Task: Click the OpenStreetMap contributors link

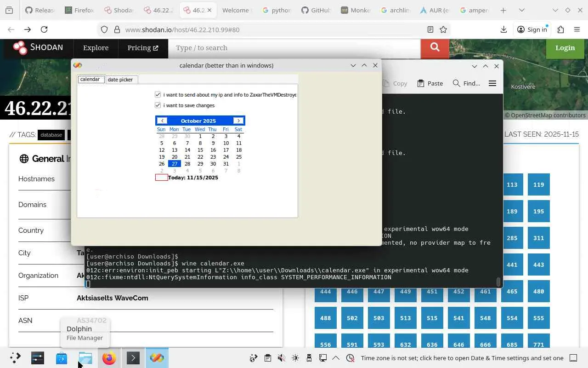Action: (x=548, y=115)
